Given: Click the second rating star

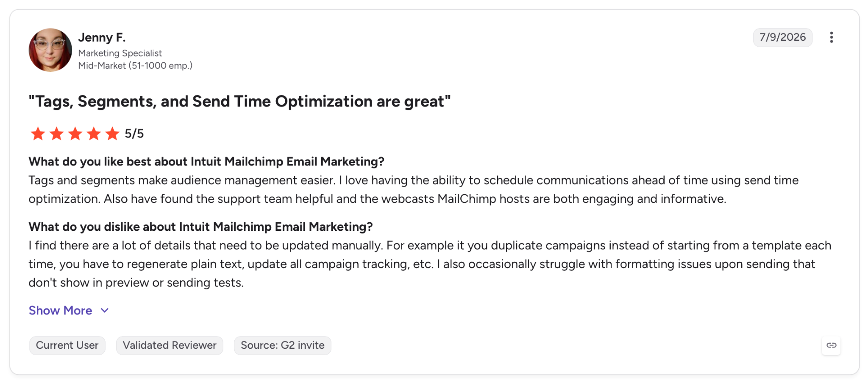Looking at the screenshot, I should click(x=56, y=134).
